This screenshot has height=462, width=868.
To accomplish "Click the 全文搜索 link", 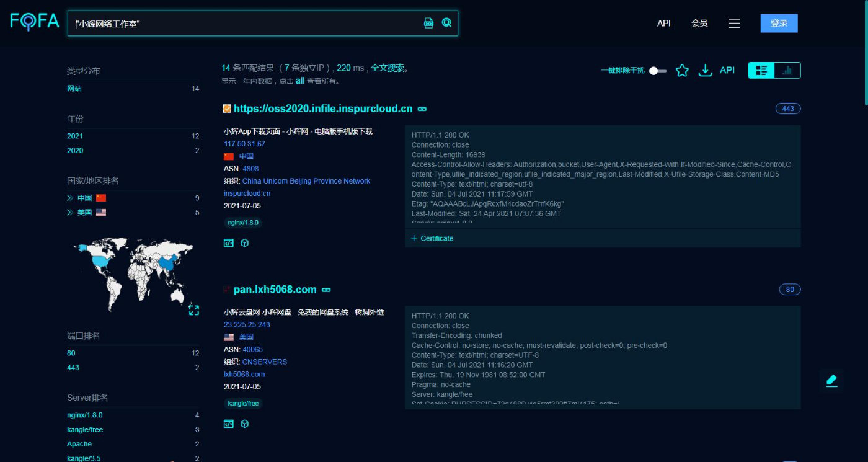I will pyautogui.click(x=387, y=68).
